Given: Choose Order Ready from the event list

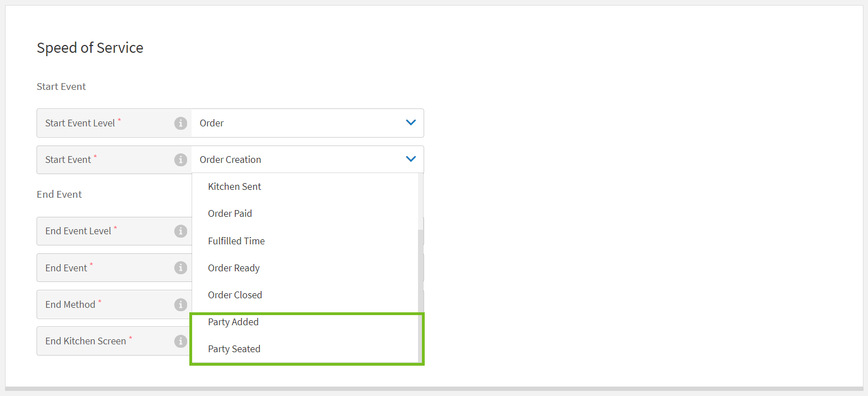Looking at the screenshot, I should pos(234,268).
